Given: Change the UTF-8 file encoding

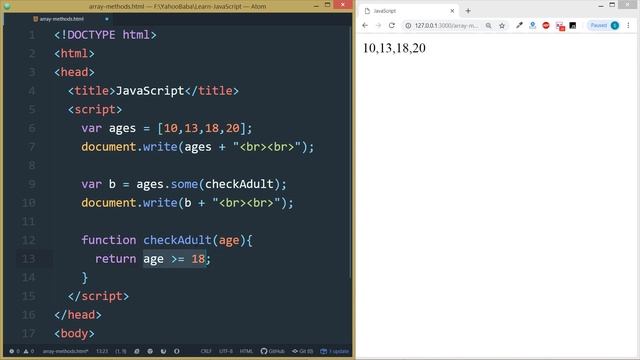Looking at the screenshot, I should coord(226,351).
